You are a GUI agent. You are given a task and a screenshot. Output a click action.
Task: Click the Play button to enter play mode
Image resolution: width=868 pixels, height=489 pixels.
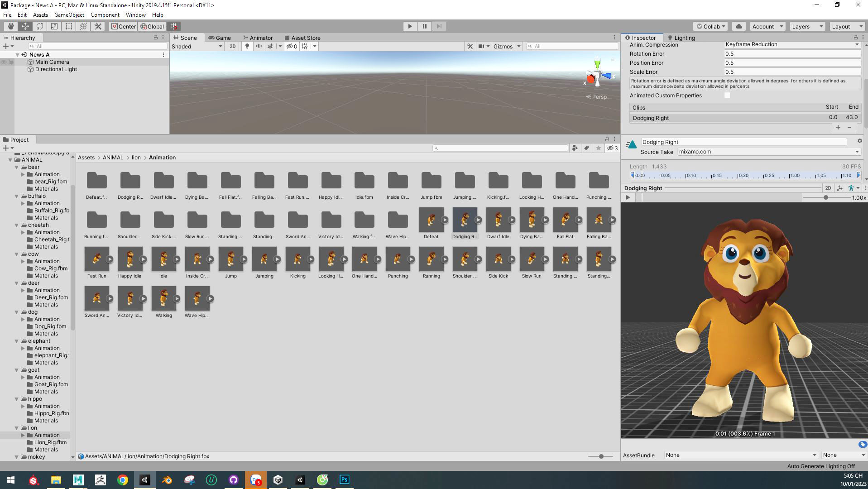click(410, 26)
